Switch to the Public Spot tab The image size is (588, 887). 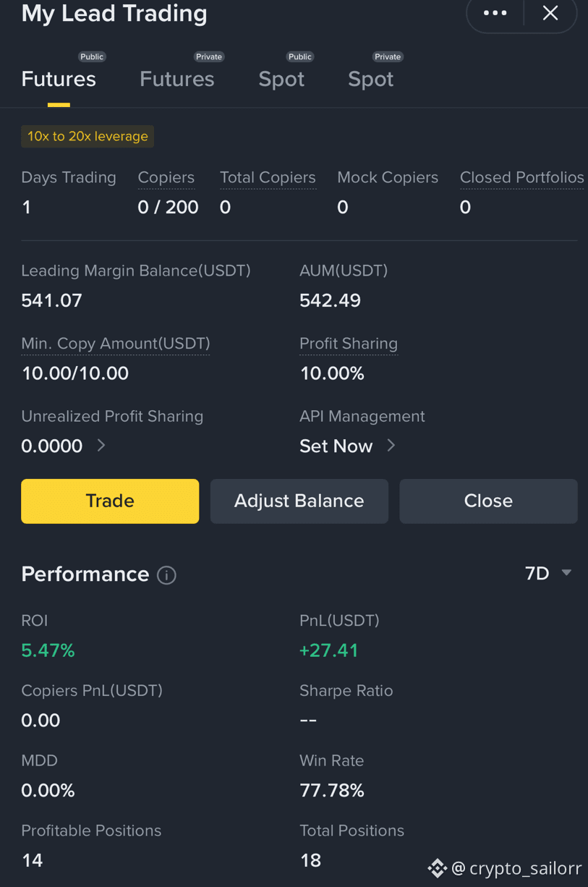(281, 79)
